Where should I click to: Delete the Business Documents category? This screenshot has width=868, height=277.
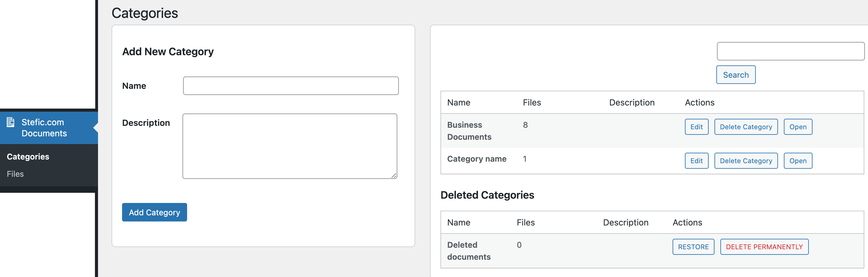(746, 127)
